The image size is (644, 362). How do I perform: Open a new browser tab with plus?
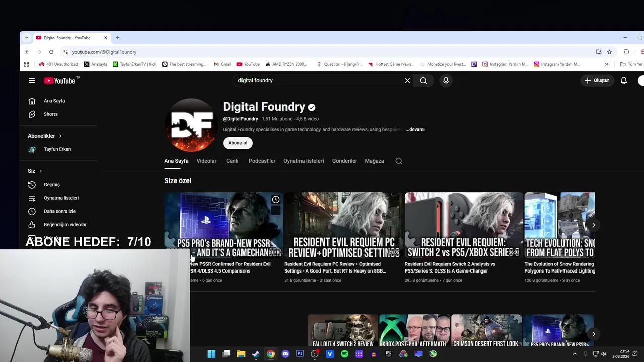coord(118,38)
